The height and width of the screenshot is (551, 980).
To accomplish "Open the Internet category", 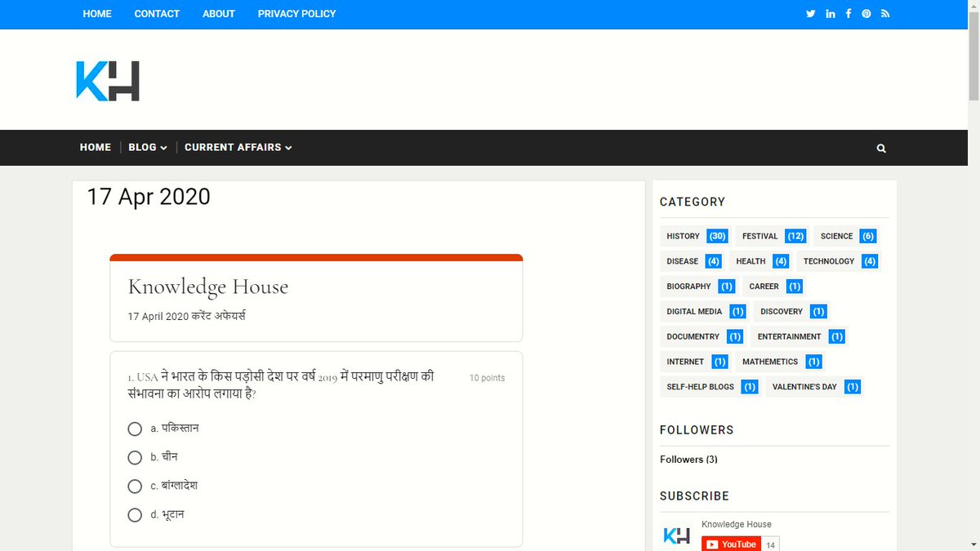I will [695, 362].
